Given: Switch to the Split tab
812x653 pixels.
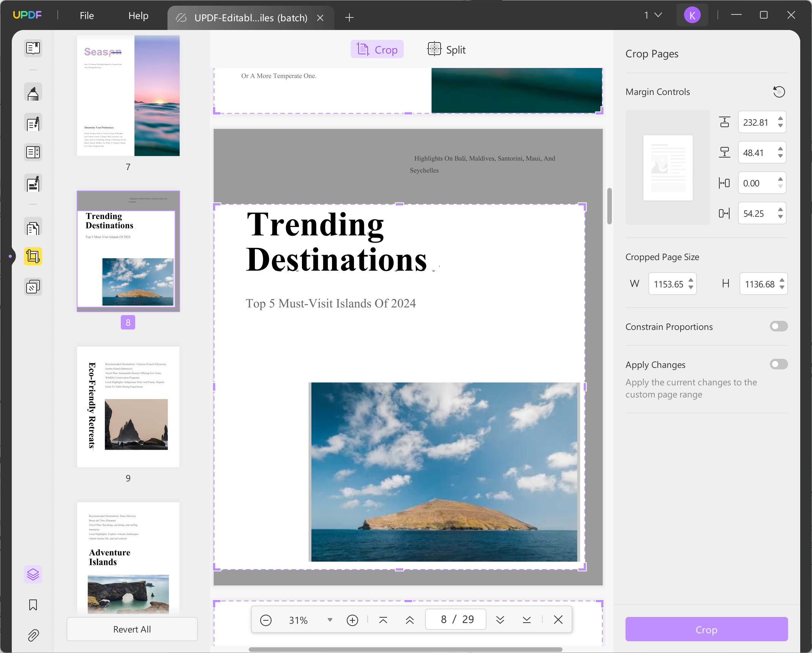Looking at the screenshot, I should 447,50.
